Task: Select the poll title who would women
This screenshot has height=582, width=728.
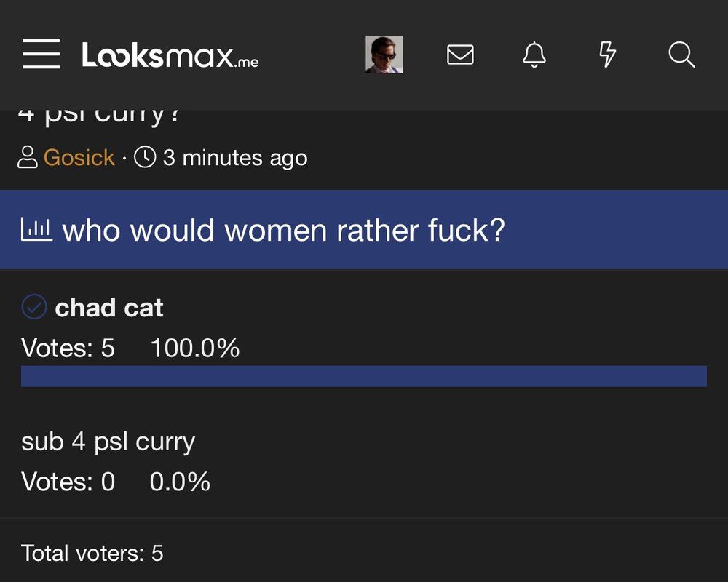Action: (283, 230)
